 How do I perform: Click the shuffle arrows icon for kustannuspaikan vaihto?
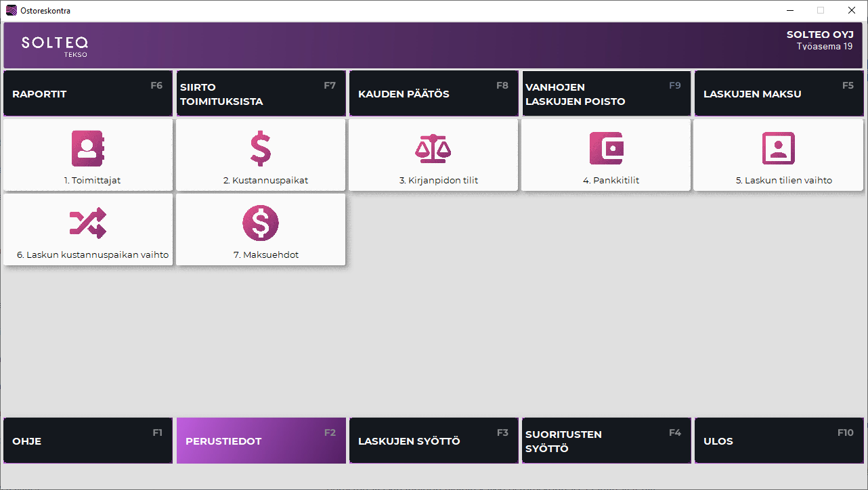tap(88, 223)
